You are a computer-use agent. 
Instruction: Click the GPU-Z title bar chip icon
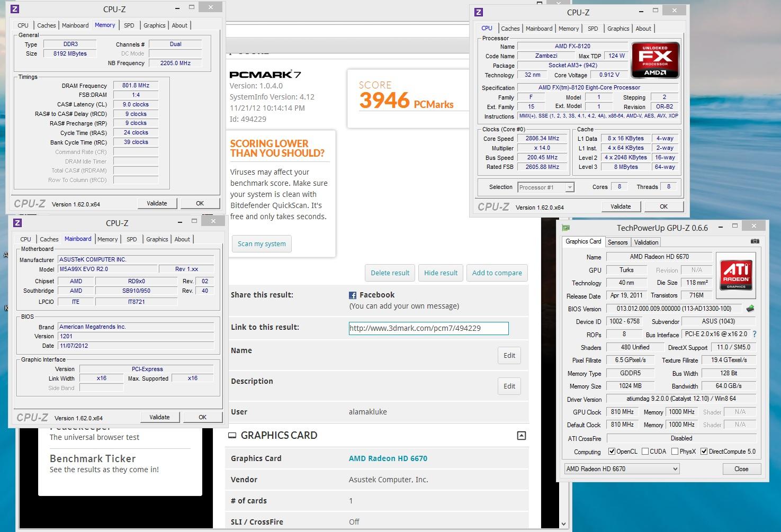[x=565, y=228]
